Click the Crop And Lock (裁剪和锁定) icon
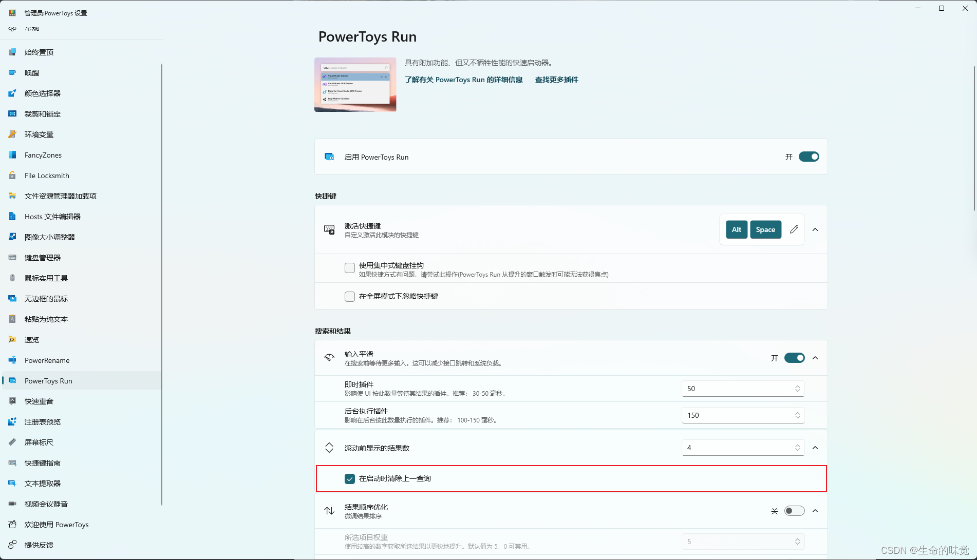Screen dimensions: 977x560 12,114
